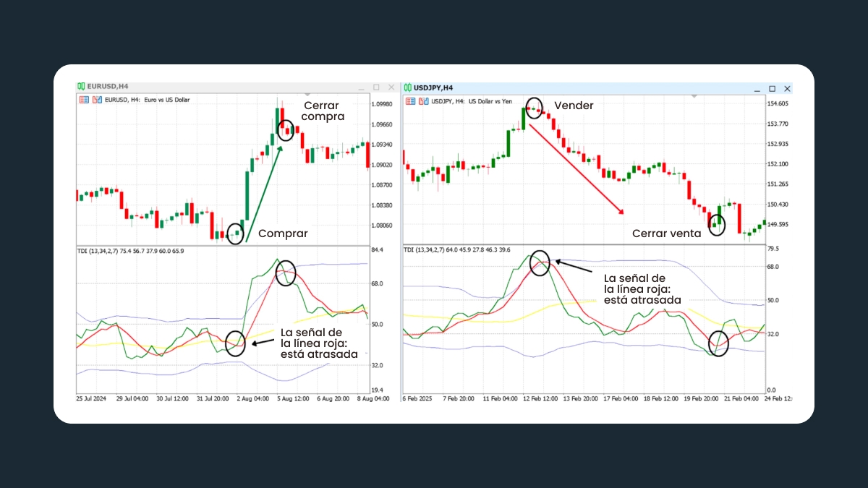The width and height of the screenshot is (868, 488).
Task: Close the EURUSD,H4 chart window
Action: (391, 87)
